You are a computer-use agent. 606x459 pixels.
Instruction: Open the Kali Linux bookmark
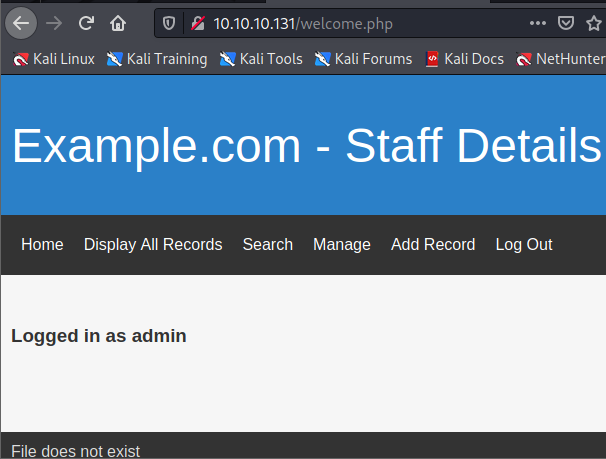[x=54, y=59]
